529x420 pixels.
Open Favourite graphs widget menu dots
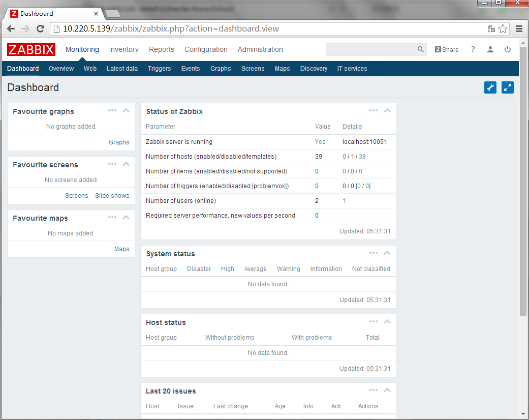pyautogui.click(x=112, y=110)
